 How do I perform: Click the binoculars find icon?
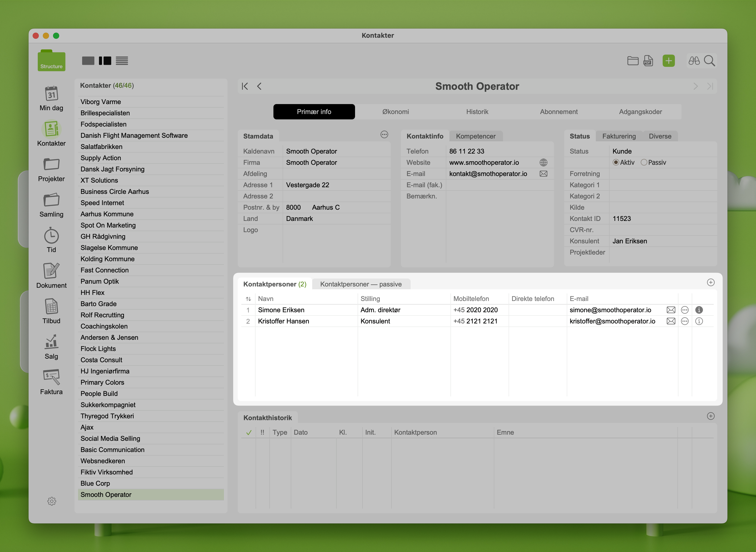point(694,61)
